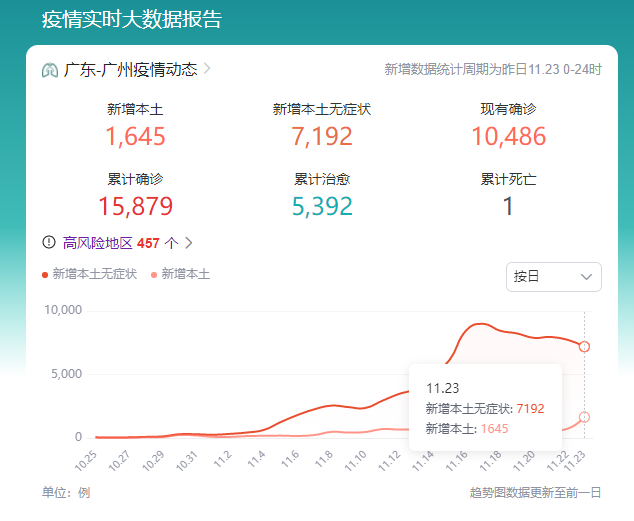Toggle the 新增本土无症状 series in the legend

[x=94, y=274]
